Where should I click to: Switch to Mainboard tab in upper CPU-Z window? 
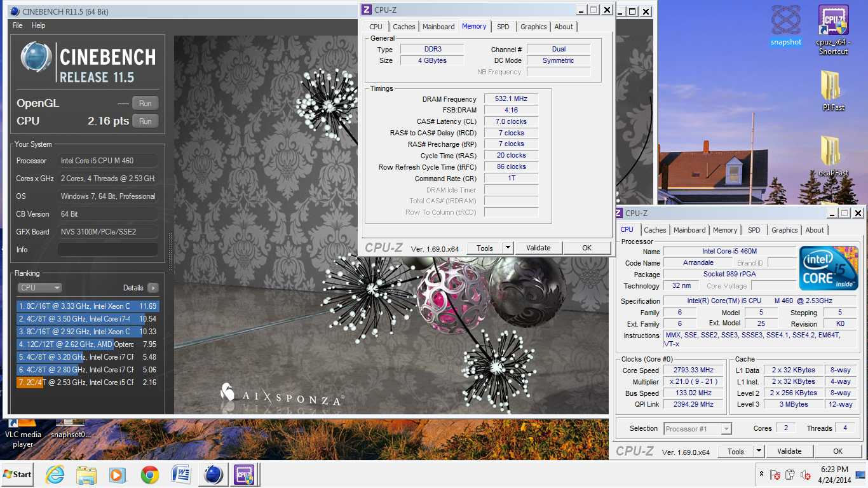click(x=438, y=27)
